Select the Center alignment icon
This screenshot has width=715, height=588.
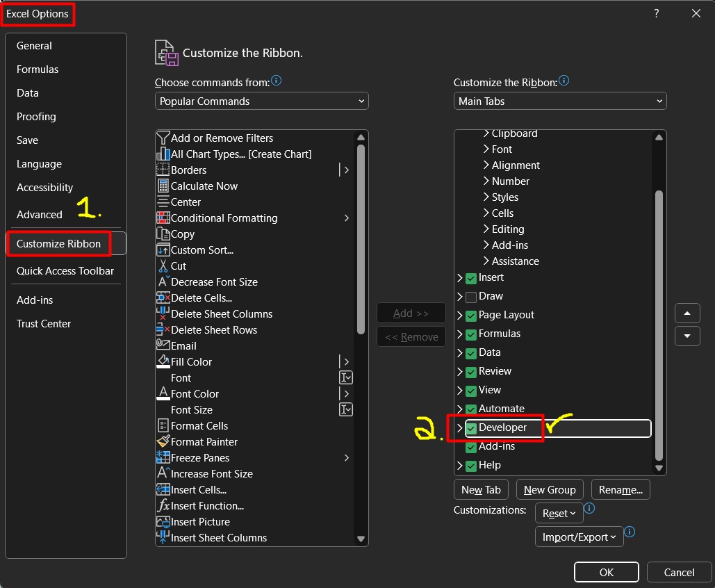[x=163, y=202]
